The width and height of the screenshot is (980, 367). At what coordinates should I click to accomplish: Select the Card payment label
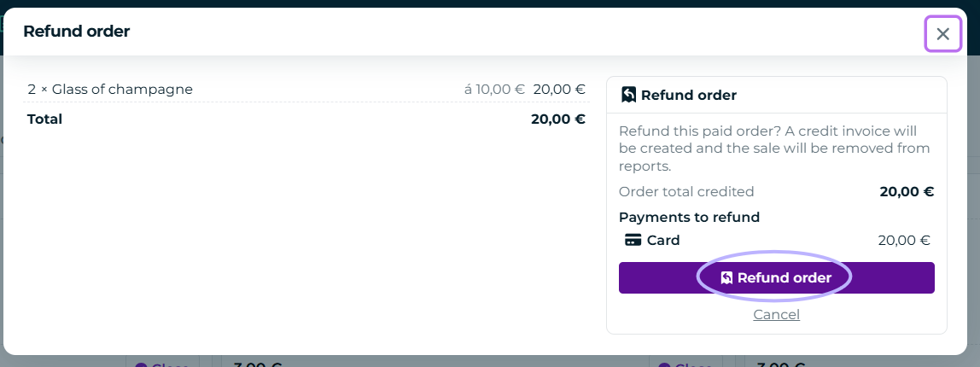click(x=663, y=240)
